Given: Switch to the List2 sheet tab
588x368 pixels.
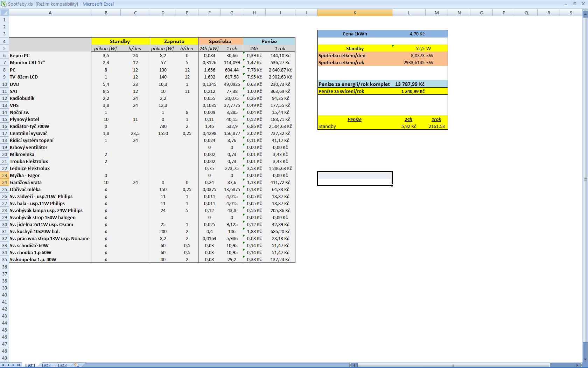Looking at the screenshot, I should 46,365.
